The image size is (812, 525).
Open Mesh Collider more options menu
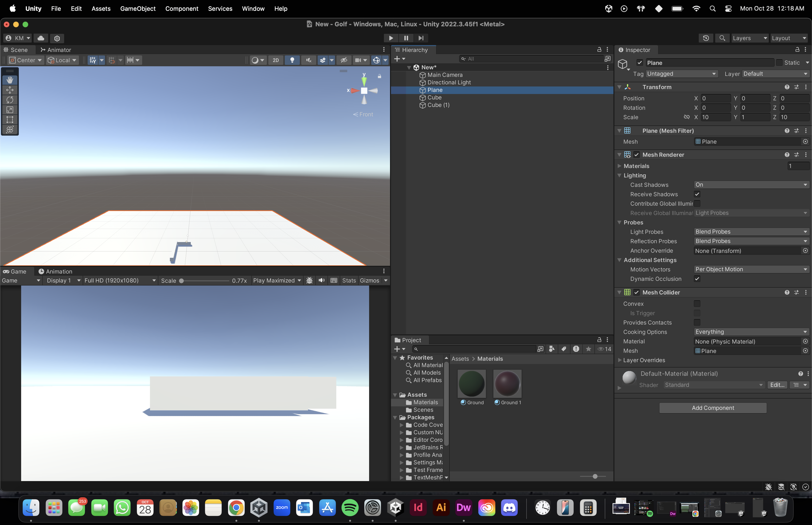point(806,292)
